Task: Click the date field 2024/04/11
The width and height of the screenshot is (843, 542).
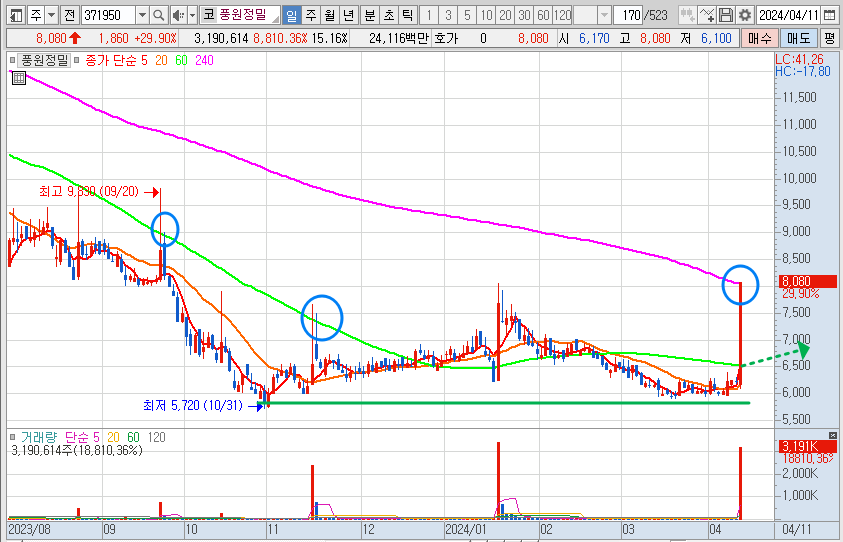Action: coord(789,15)
